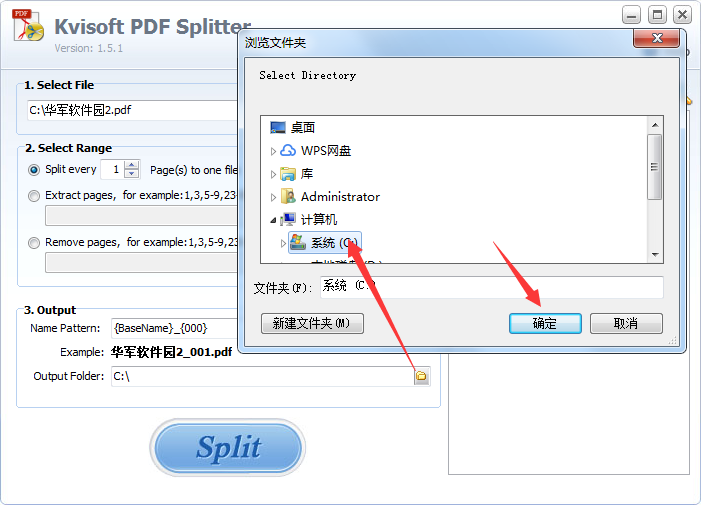
Task: Collapse the 计算机 tree node
Action: pyautogui.click(x=273, y=220)
